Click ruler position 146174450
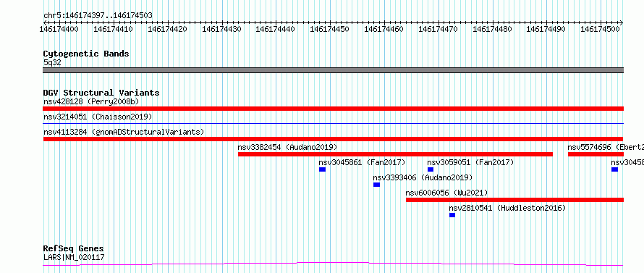644x273 pixels. [x=329, y=29]
